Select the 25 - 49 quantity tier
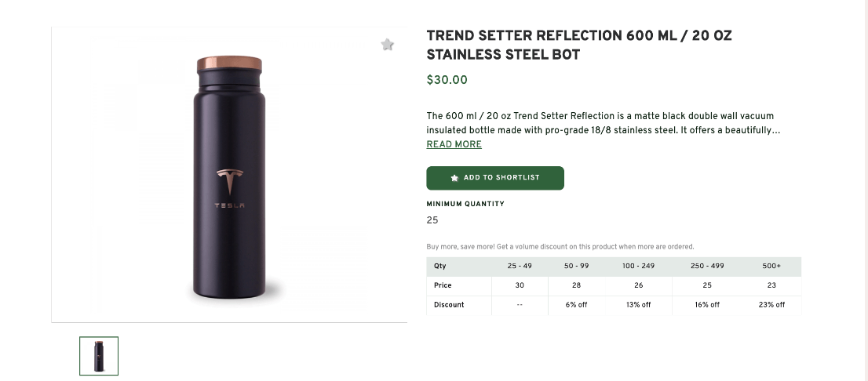 pyautogui.click(x=520, y=267)
